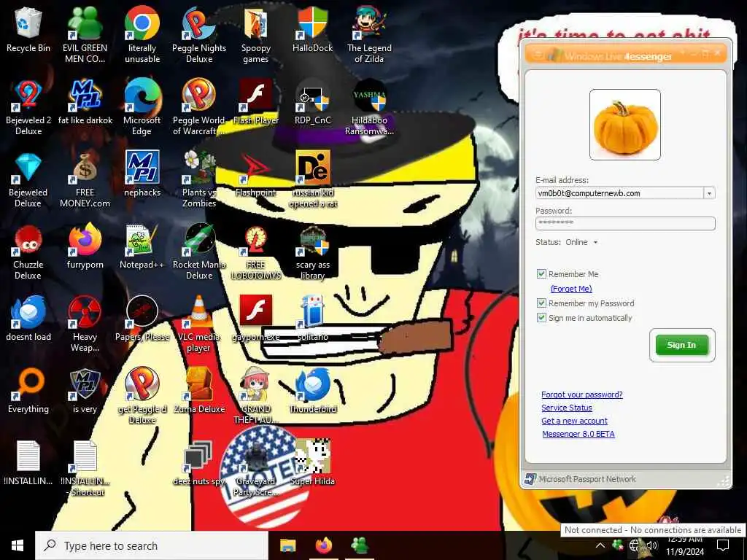
Task: Open Messenger 8.0 BETA link
Action: [578, 434]
